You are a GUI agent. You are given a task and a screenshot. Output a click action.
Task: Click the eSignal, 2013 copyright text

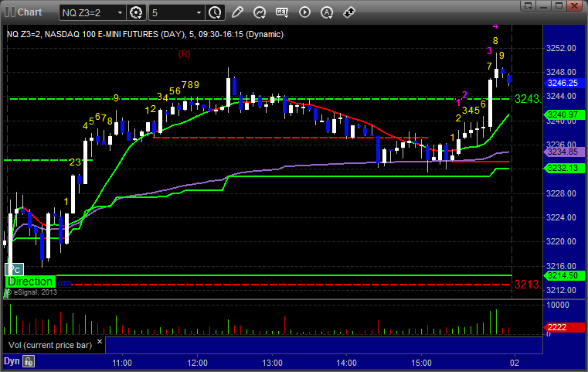[x=32, y=292]
